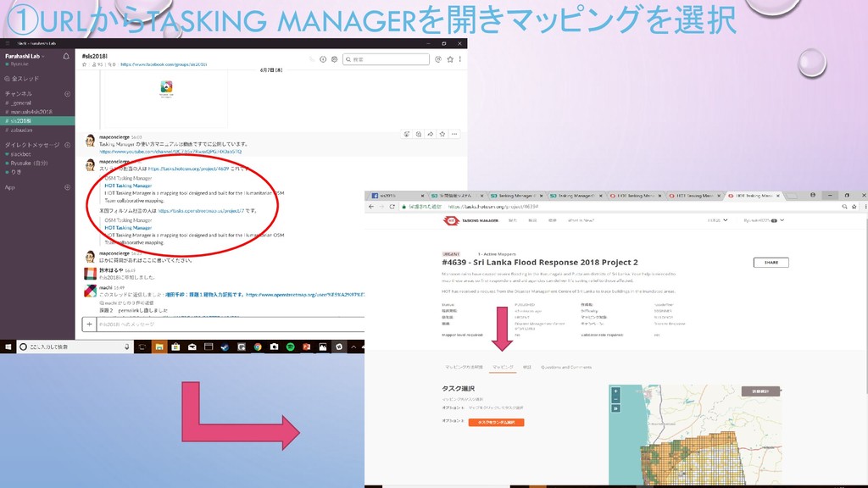Screen dimensions: 868x488
Task: Open the new tab button in Chrome
Action: point(793,196)
